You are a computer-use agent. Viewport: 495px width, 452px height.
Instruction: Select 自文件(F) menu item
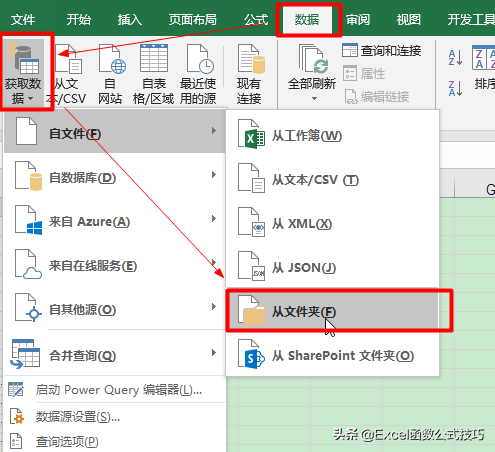click(115, 131)
